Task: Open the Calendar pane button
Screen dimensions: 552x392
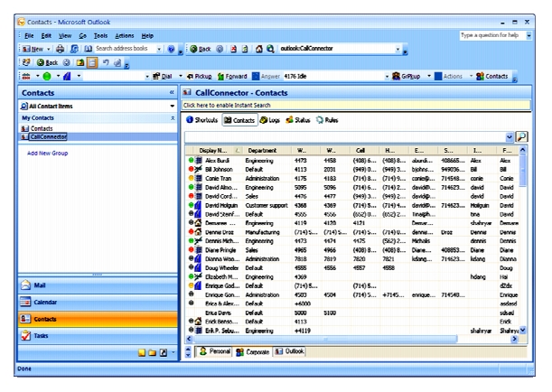Action: [98, 302]
